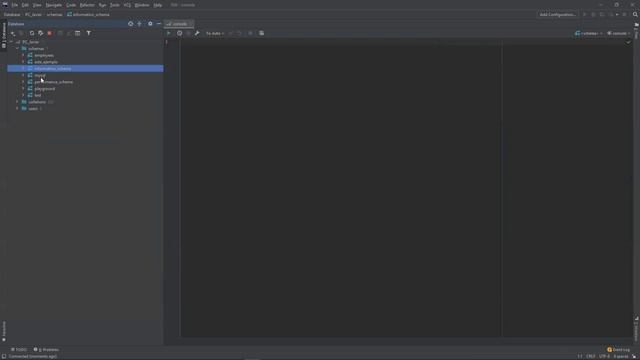The height and width of the screenshot is (360, 640).
Task: Open the Window menu
Action: pos(142,5)
